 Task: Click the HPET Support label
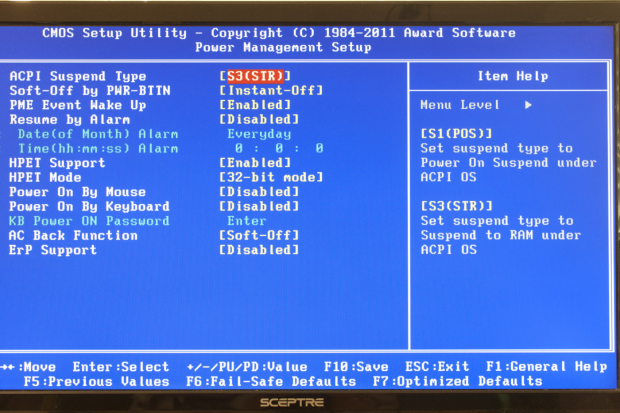pos(57,163)
